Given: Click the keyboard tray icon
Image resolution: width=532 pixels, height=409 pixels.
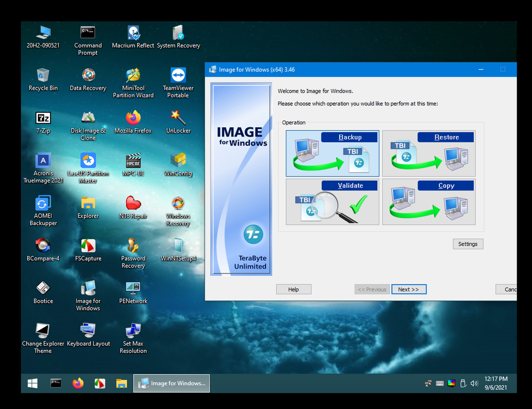Looking at the screenshot, I should (x=440, y=383).
